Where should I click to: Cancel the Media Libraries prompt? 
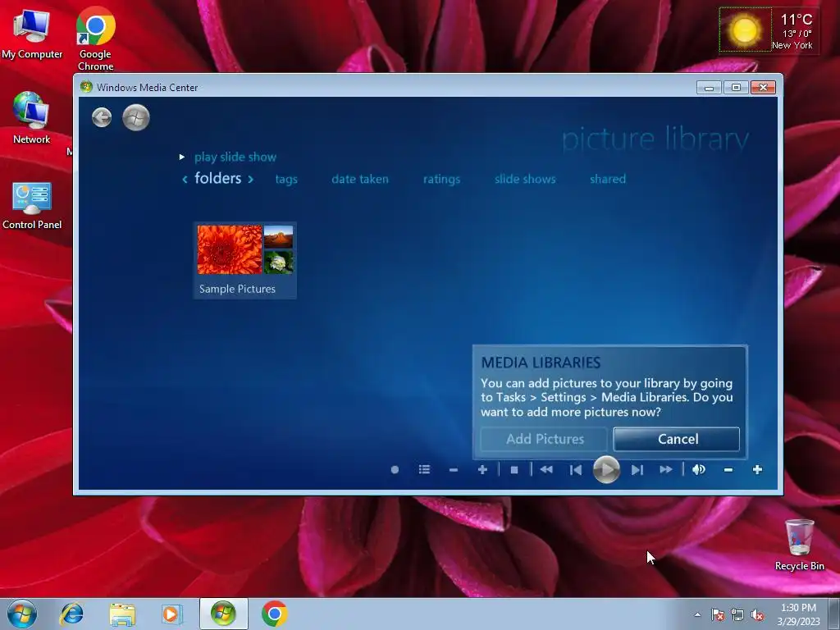tap(677, 440)
